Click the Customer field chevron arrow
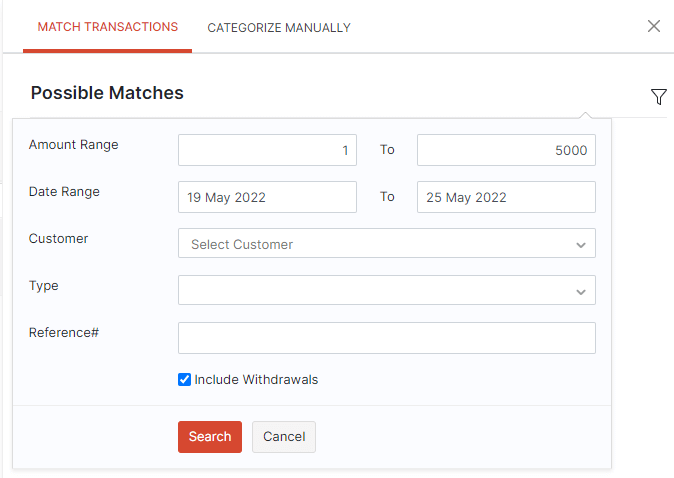674x478 pixels. point(581,244)
